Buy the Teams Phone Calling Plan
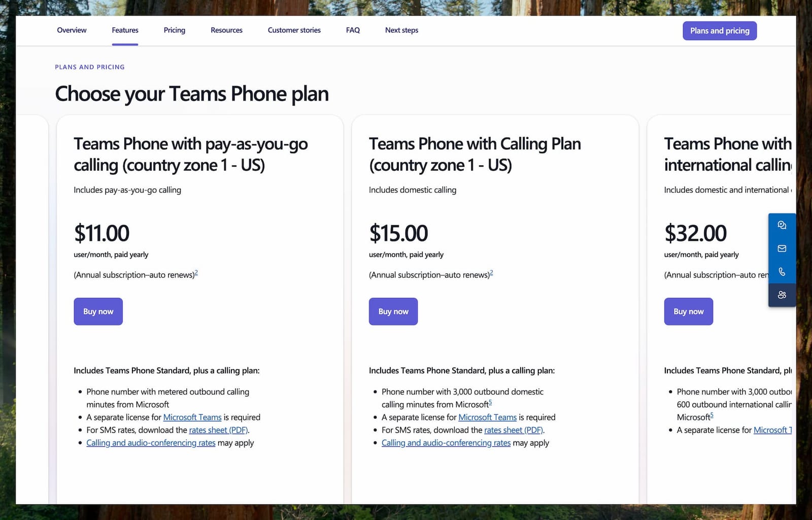The width and height of the screenshot is (812, 520). (x=393, y=311)
